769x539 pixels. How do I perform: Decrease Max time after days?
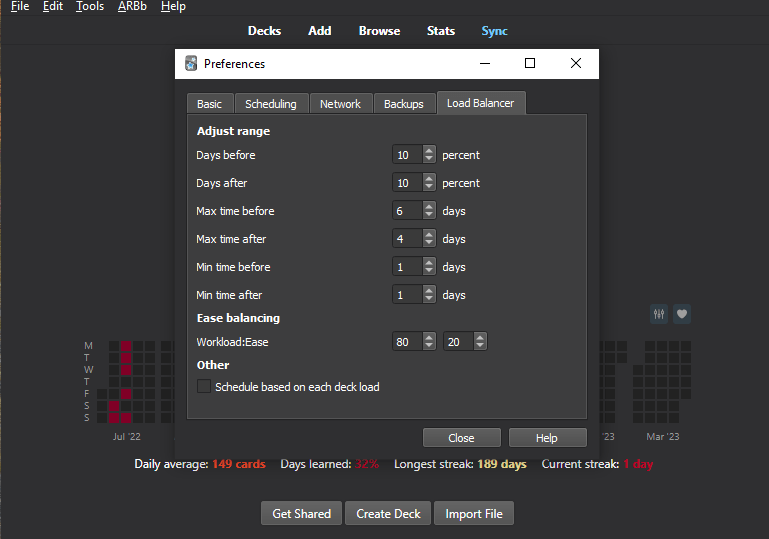point(429,243)
